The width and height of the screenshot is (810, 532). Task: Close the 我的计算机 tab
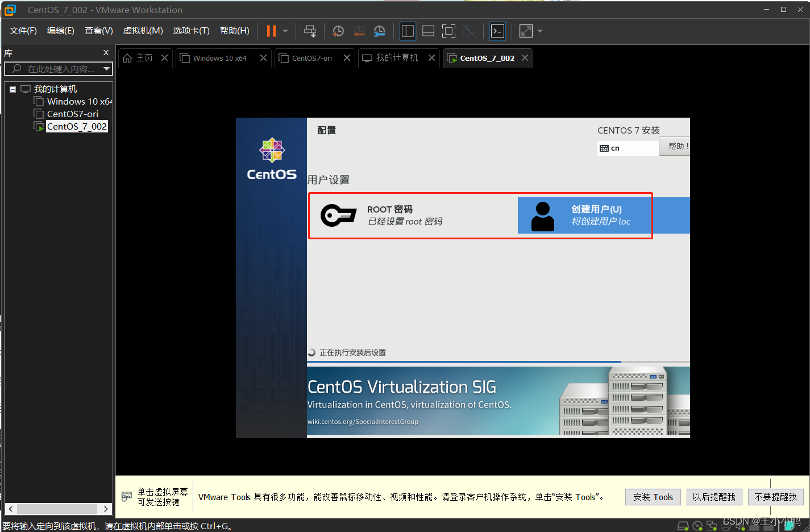click(x=431, y=58)
